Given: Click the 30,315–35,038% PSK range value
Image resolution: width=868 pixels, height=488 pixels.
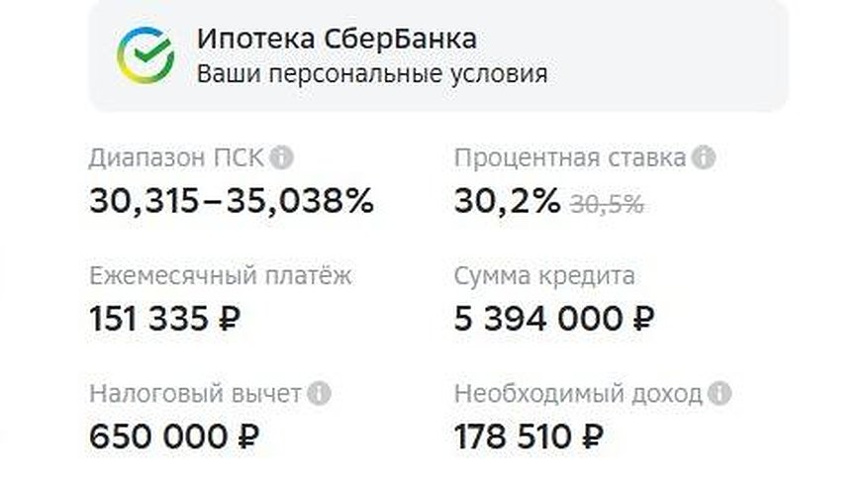Looking at the screenshot, I should 232,201.
